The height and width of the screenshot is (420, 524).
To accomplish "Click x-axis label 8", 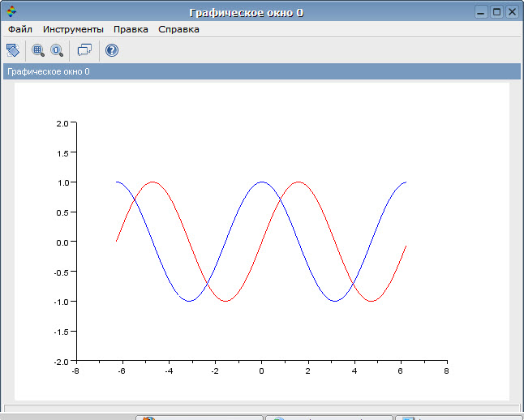I will pyautogui.click(x=446, y=371).
